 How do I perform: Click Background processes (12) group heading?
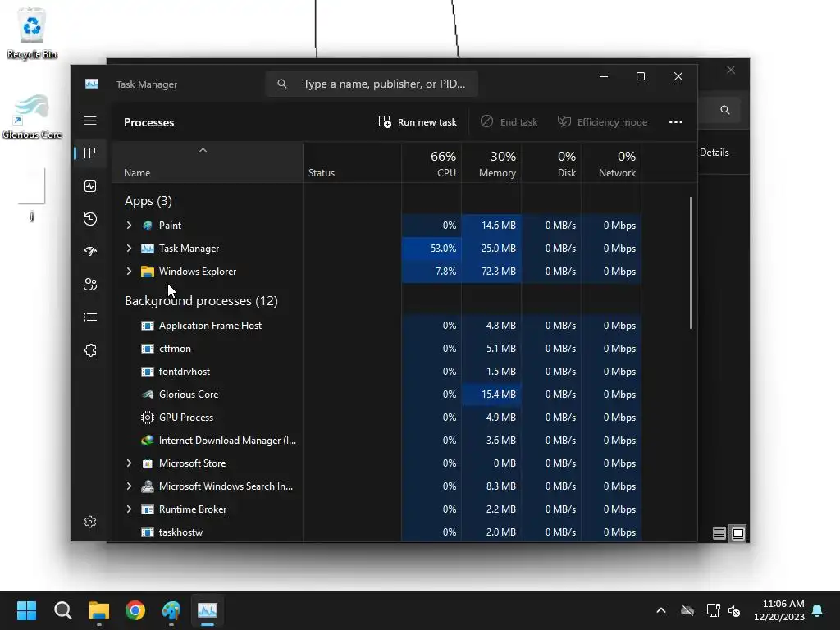pos(201,301)
